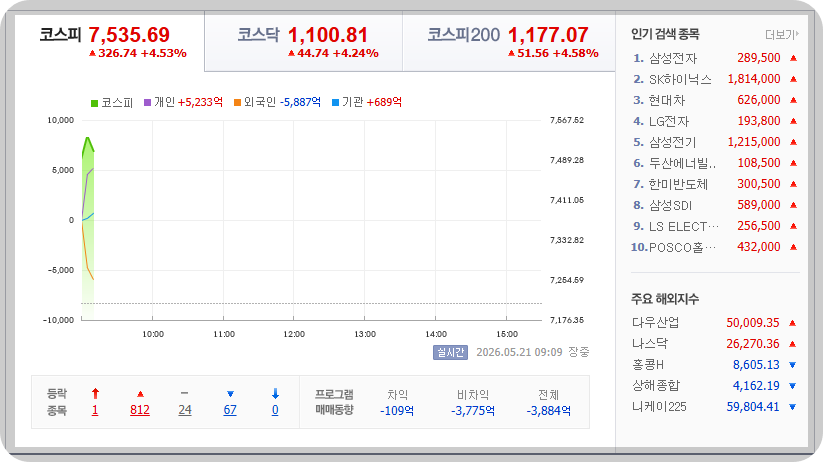This screenshot has height=462, width=823.
Task: Click 삼성전기 price 1,215,000
Action: point(754,142)
